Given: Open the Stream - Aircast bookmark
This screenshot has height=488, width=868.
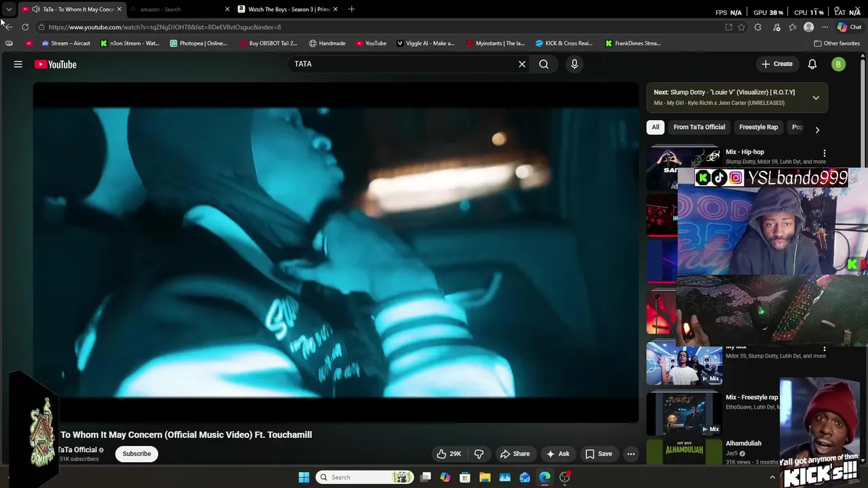Looking at the screenshot, I should (x=66, y=43).
